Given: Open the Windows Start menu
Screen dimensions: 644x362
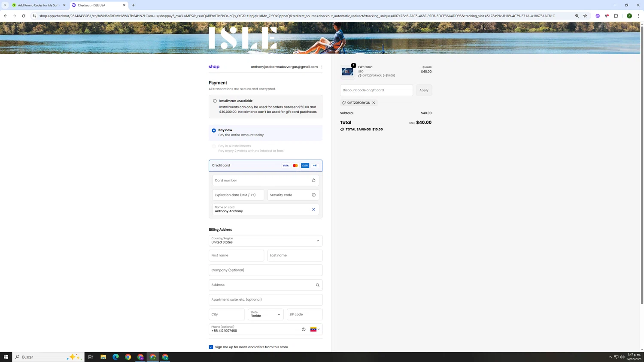Looking at the screenshot, I should pyautogui.click(x=6, y=357).
